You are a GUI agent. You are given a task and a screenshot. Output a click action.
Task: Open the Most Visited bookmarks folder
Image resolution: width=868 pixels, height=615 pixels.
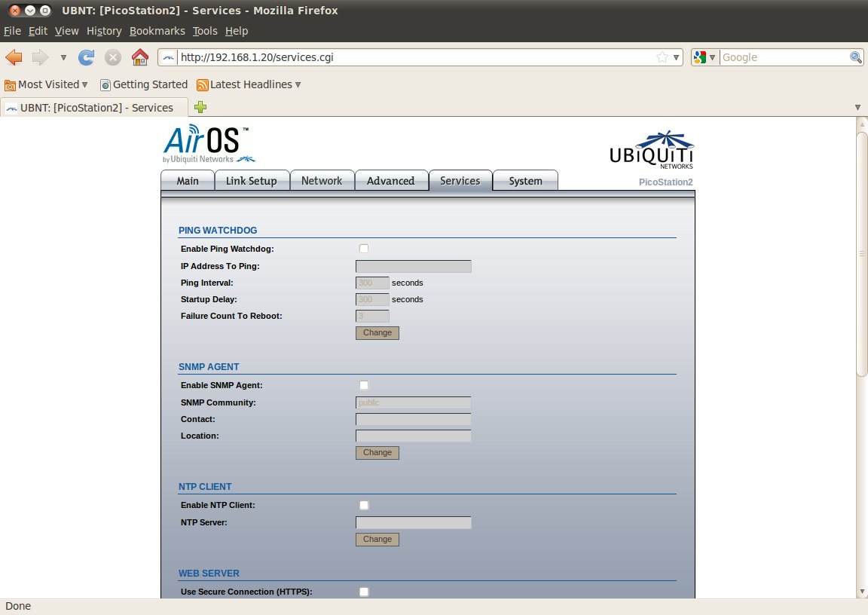tap(46, 84)
